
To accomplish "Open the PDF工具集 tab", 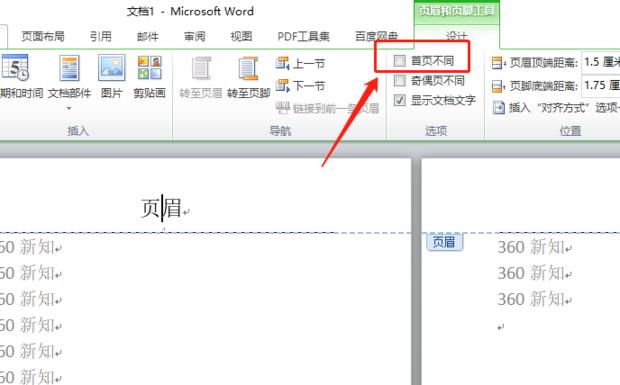I will pos(303,36).
